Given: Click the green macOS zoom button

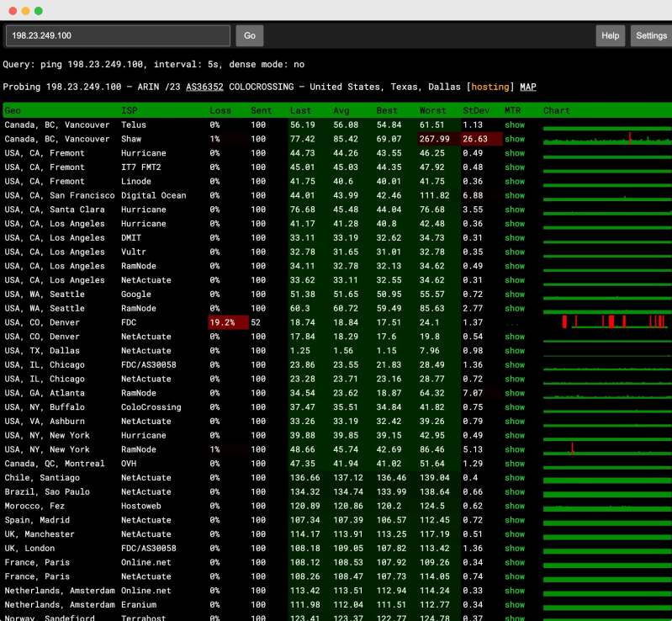Looking at the screenshot, I should [39, 11].
